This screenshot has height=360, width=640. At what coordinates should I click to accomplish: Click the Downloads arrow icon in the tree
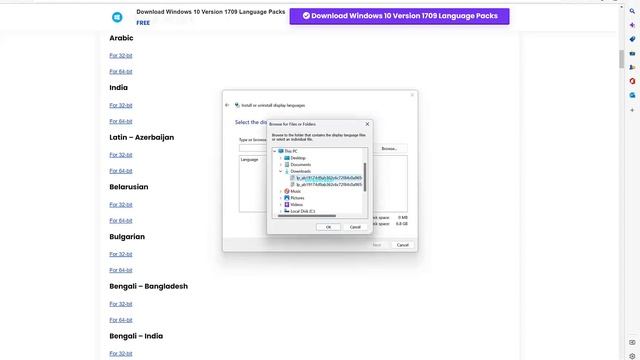pyautogui.click(x=287, y=171)
